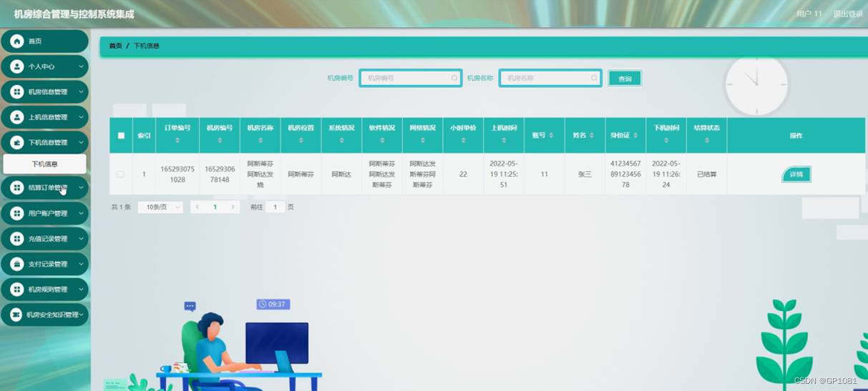Click the briefcase icon of 支付记录管理
The height and width of the screenshot is (391, 868).
click(17, 264)
